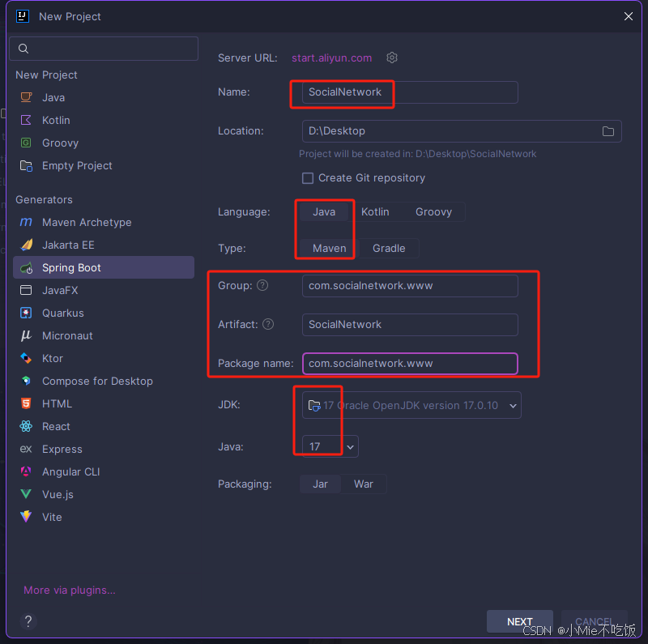Click the Java cup icon in New Project list

coord(26,97)
